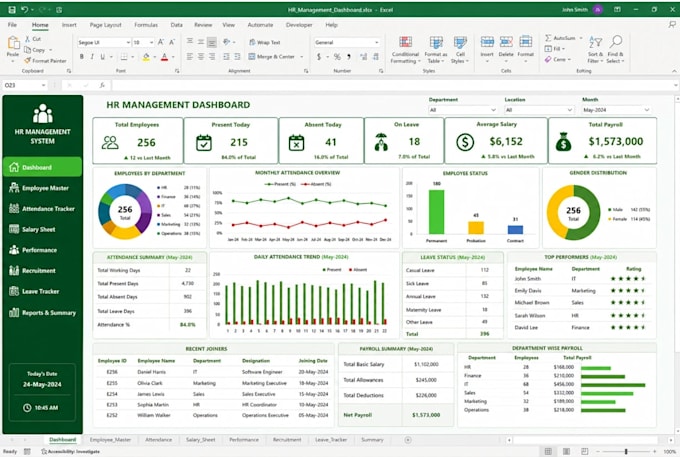Click Merge & Center button
Screen dimensions: 680x457
click(272, 57)
